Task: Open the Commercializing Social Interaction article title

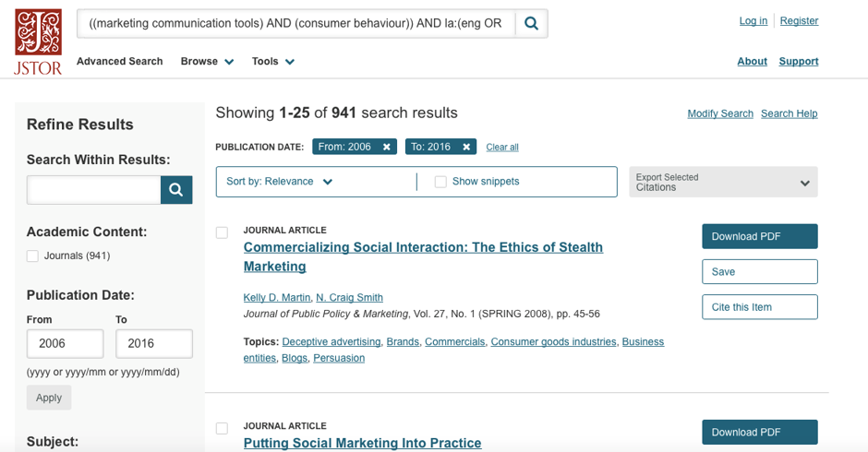Action: click(x=423, y=256)
